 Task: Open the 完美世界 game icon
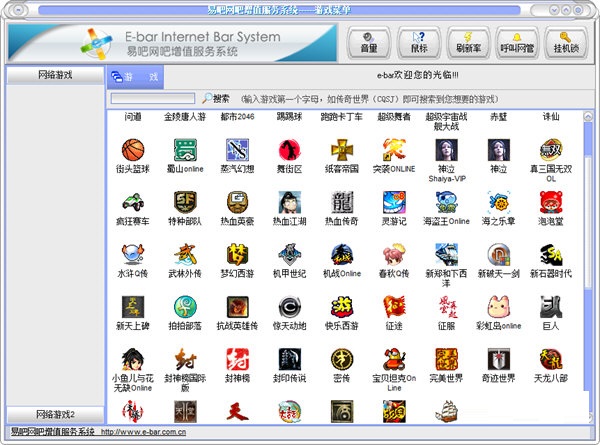[x=446, y=359]
